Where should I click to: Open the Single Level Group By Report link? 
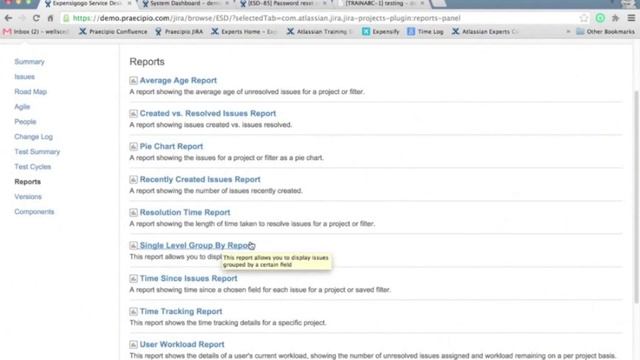coord(196,245)
